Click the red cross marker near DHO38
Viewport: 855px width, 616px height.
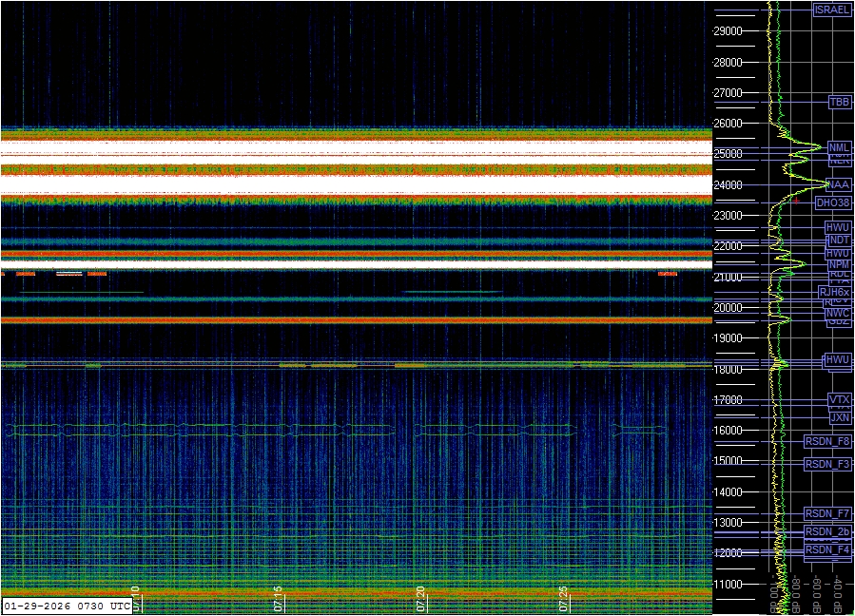[x=795, y=202]
